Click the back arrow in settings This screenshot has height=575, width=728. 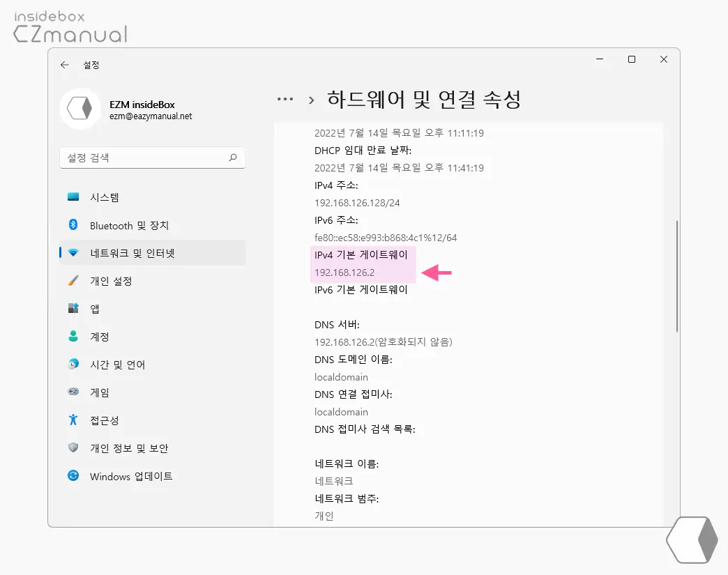tap(64, 64)
